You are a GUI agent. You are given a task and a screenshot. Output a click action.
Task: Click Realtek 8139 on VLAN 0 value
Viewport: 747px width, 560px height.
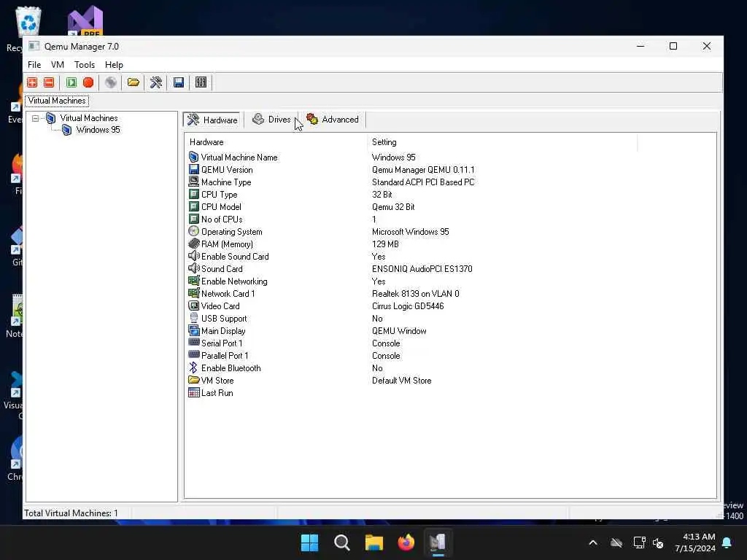pos(415,293)
